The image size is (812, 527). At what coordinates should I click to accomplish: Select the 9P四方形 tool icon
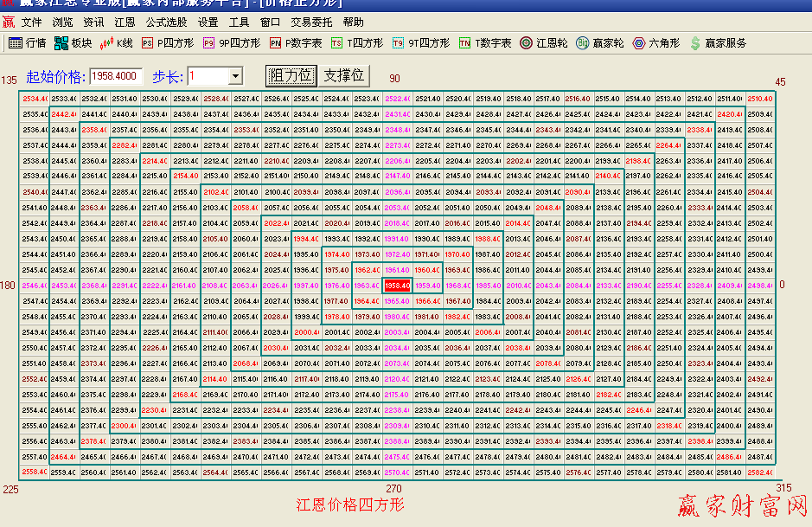click(209, 42)
